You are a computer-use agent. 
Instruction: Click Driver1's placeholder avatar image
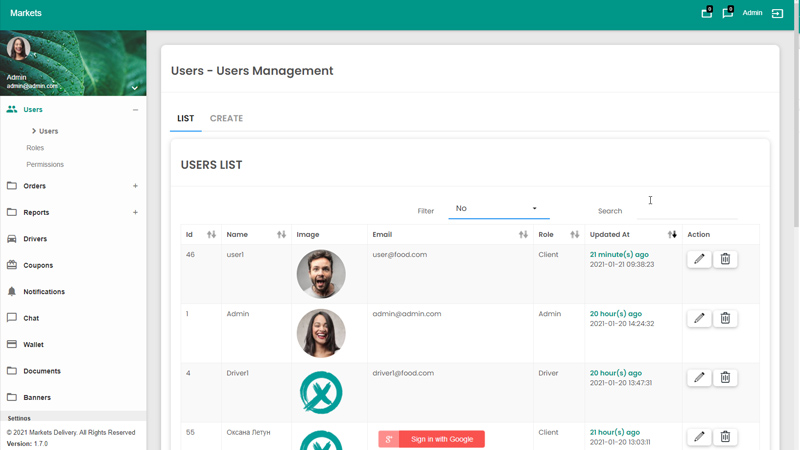(x=321, y=392)
